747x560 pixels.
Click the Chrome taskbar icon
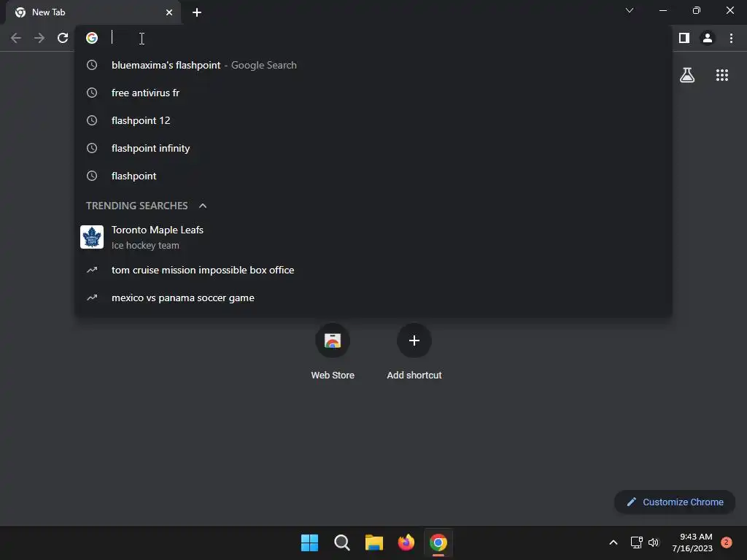pos(438,542)
